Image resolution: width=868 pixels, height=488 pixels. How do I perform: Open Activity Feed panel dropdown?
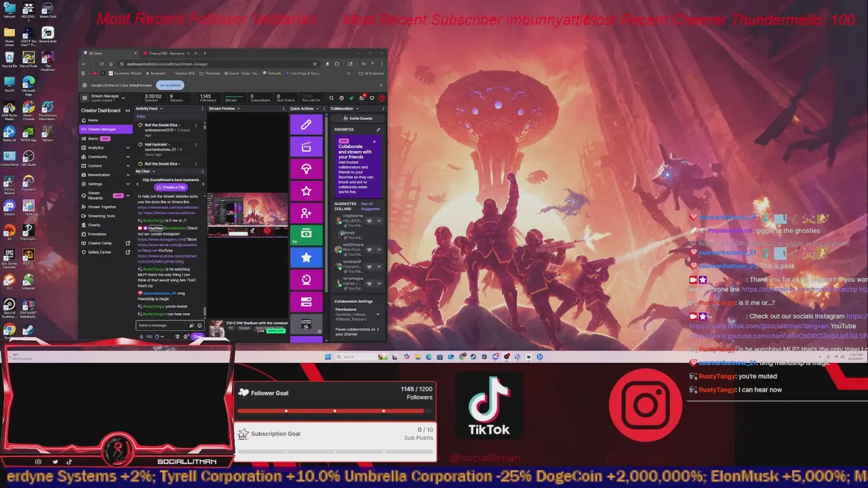click(x=161, y=108)
